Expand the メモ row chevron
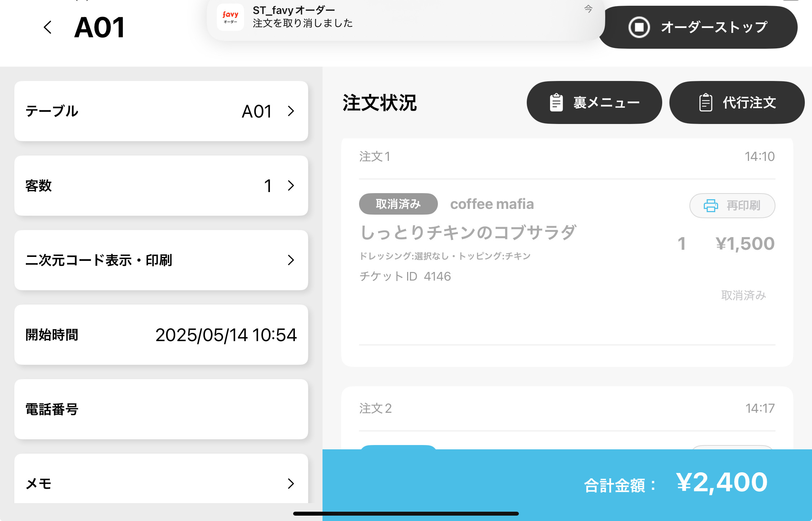Screen dimensions: 812x521 (x=291, y=483)
